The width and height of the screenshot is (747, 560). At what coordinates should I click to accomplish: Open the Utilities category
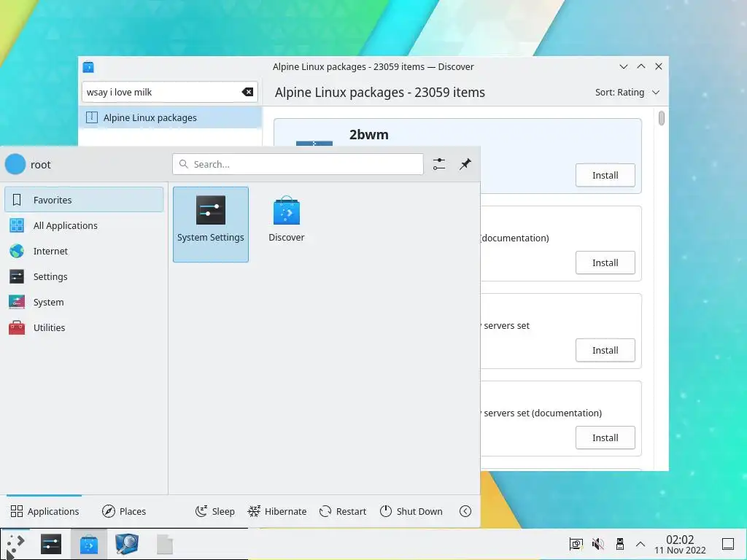pos(84,327)
